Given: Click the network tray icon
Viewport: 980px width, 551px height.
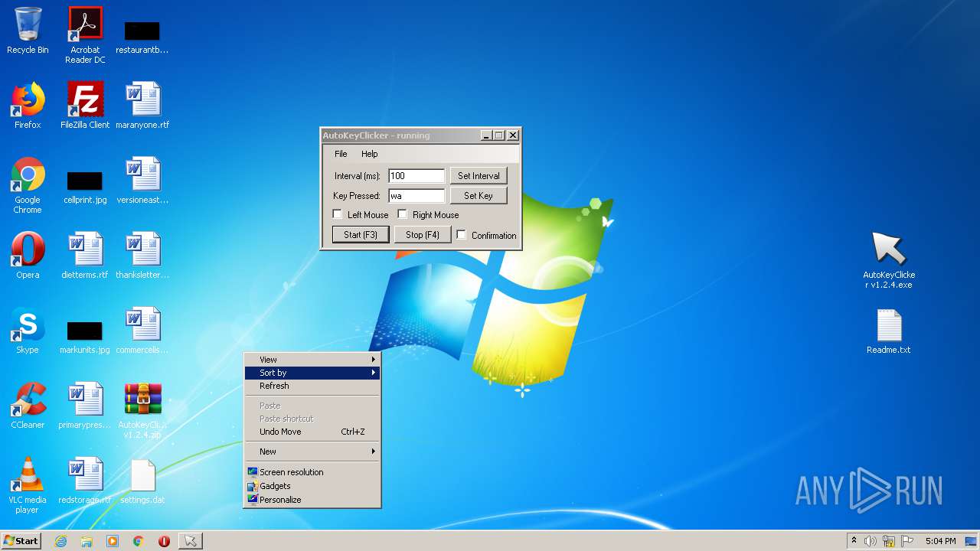Looking at the screenshot, I should pos(889,541).
